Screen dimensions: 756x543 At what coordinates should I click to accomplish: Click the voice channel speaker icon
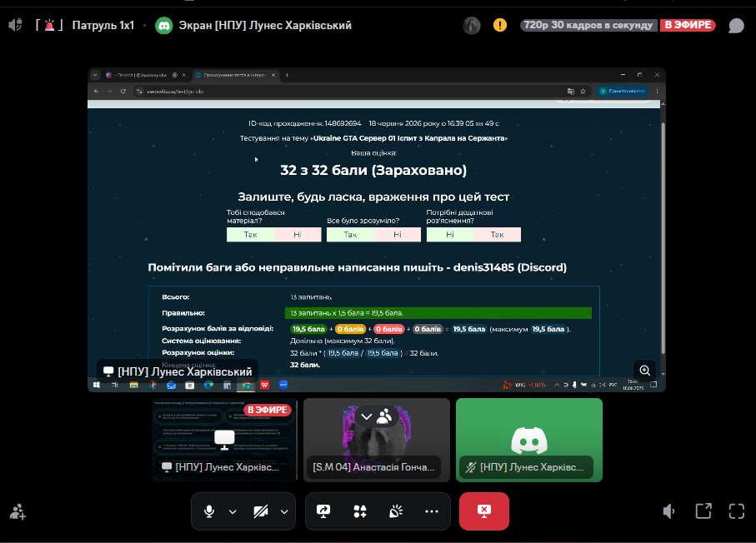pos(16,25)
